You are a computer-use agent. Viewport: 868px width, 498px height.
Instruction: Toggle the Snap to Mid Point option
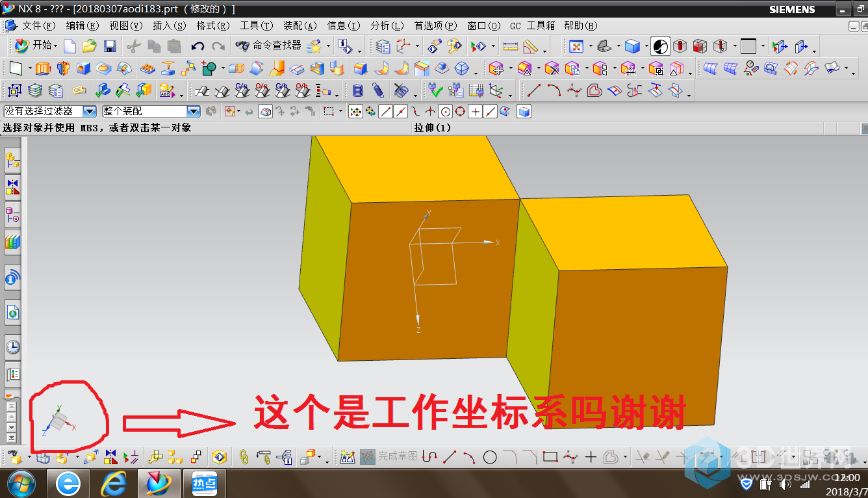(x=401, y=112)
